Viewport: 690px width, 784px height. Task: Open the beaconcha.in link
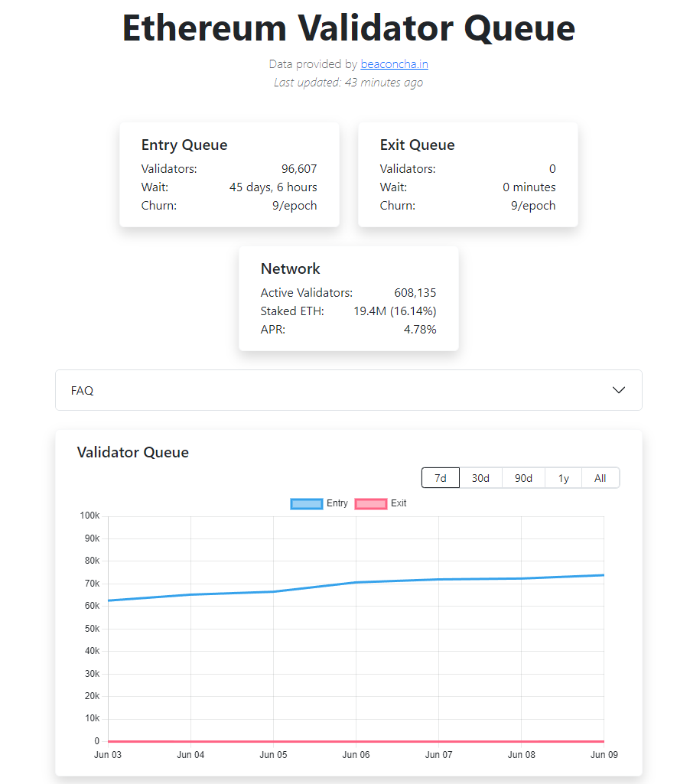pyautogui.click(x=394, y=64)
